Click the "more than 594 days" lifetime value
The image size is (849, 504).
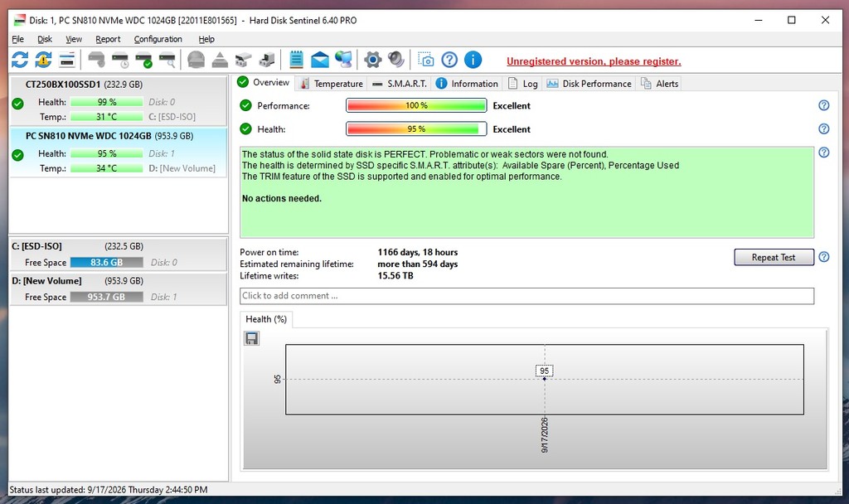(418, 264)
